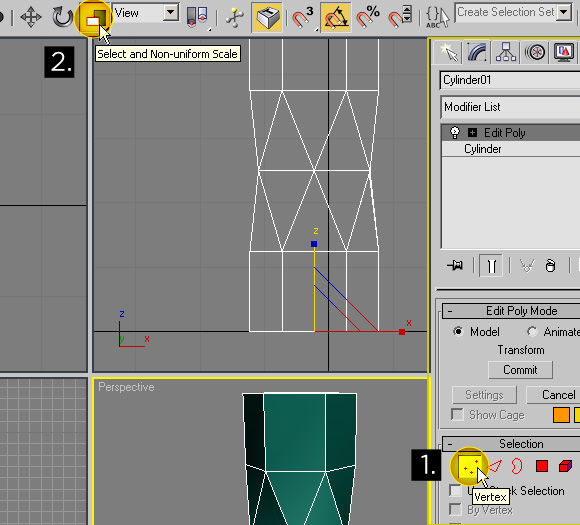The width and height of the screenshot is (580, 525).
Task: Click the Pin Stack icon
Action: pos(455,265)
